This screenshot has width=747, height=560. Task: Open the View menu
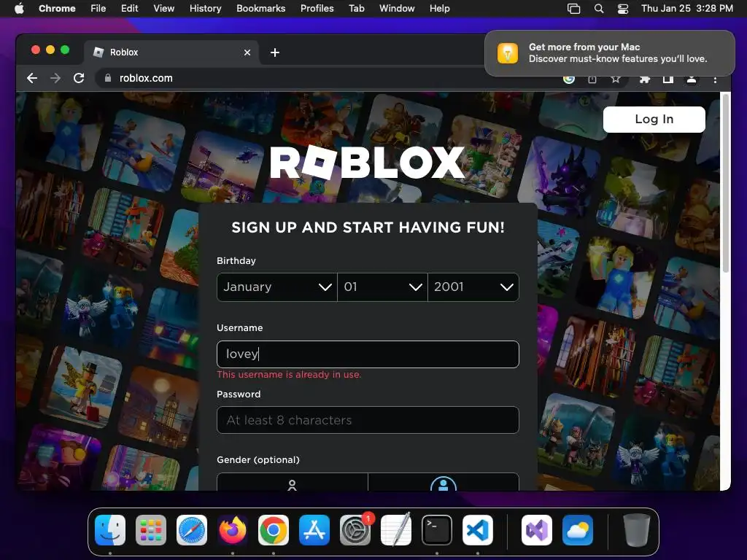pyautogui.click(x=163, y=8)
